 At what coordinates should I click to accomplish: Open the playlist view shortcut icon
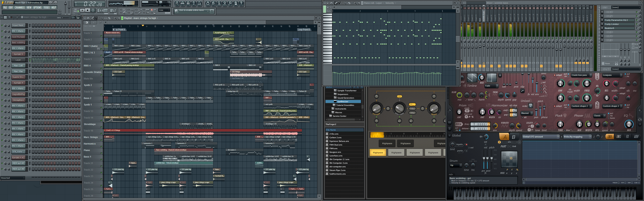pyautogui.click(x=177, y=3)
